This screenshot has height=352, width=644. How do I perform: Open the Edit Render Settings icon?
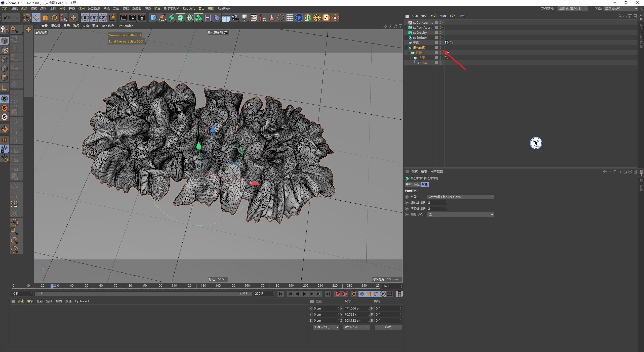142,18
